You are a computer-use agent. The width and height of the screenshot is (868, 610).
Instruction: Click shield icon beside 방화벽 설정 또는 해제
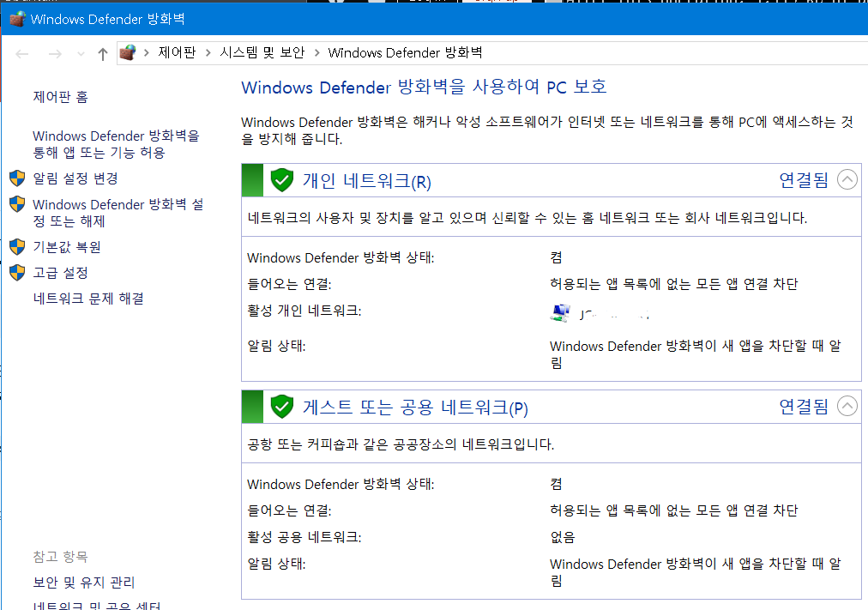tap(17, 204)
